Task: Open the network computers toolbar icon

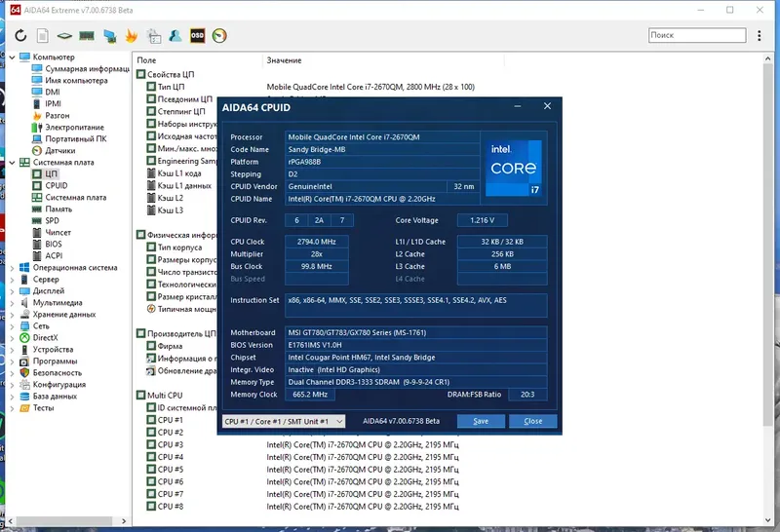Action: 109,36
